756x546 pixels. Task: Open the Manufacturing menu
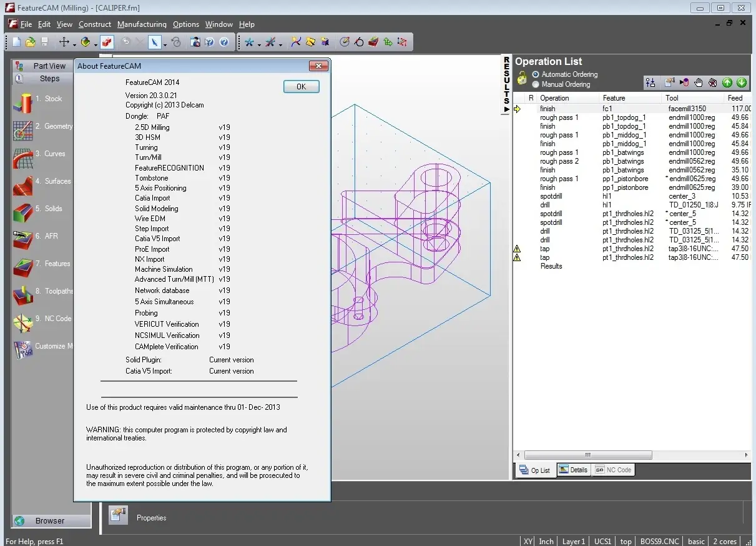pos(142,24)
